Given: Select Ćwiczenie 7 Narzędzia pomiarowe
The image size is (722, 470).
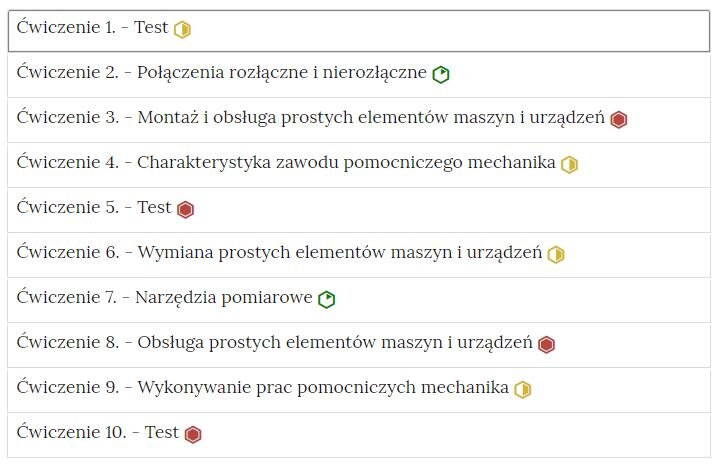Looking at the screenshot, I should point(359,300).
